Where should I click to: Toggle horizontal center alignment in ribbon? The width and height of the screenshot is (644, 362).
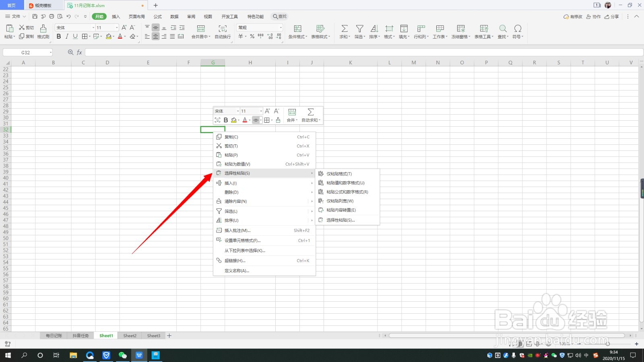(x=155, y=36)
